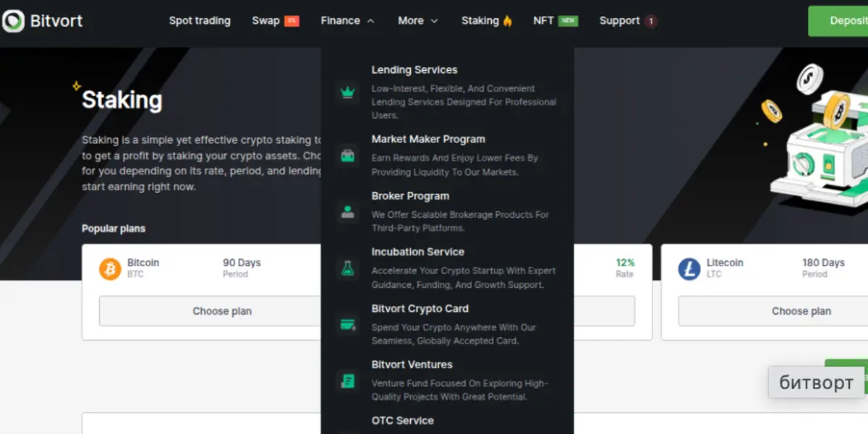
Task: Click the Incubation Service flask icon
Action: point(348,268)
